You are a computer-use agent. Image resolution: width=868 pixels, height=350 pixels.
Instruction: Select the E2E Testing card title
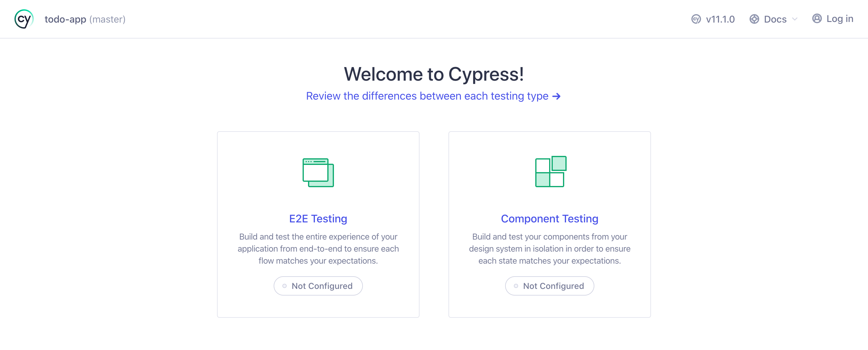318,218
